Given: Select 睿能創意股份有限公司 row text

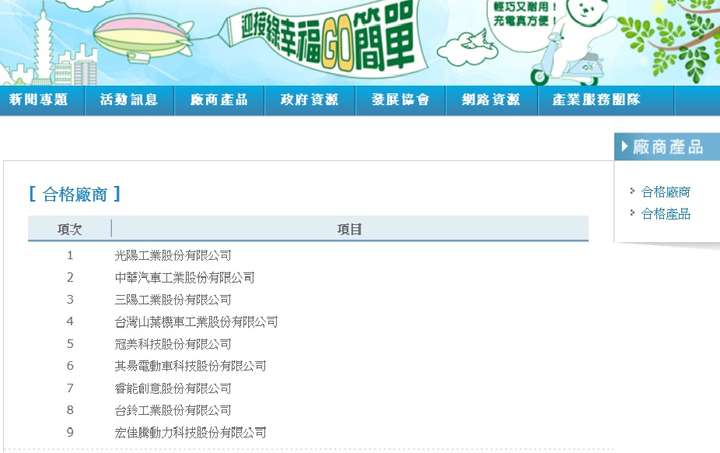Looking at the screenshot, I should click(x=173, y=388).
